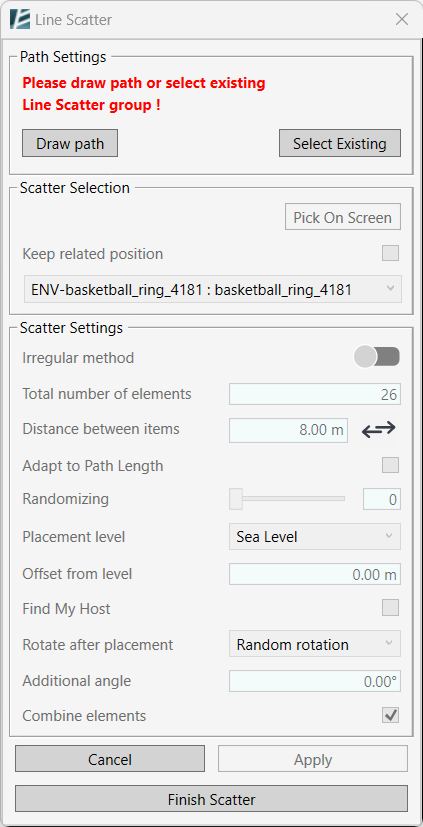Click the Cancel button
Screen dimensions: 423x827
110,759
